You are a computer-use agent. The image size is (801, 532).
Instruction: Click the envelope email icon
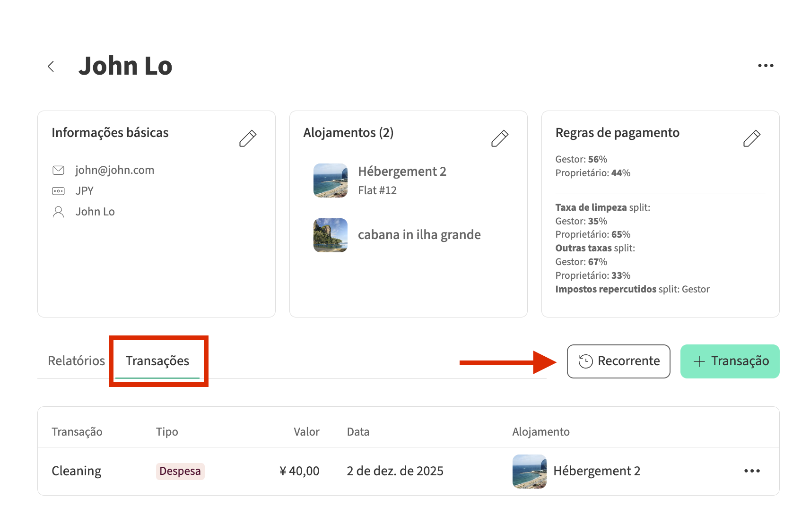point(58,170)
